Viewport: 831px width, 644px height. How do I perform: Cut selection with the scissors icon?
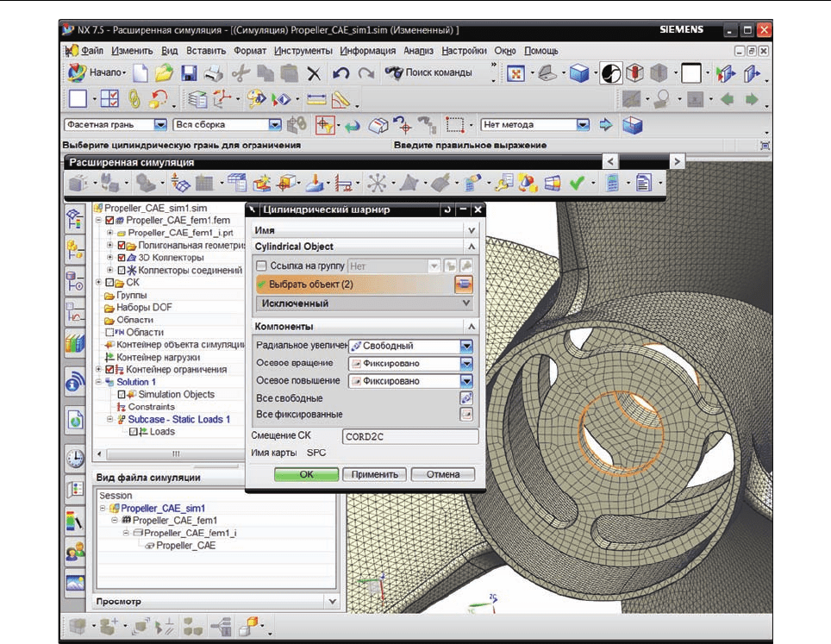pos(241,73)
